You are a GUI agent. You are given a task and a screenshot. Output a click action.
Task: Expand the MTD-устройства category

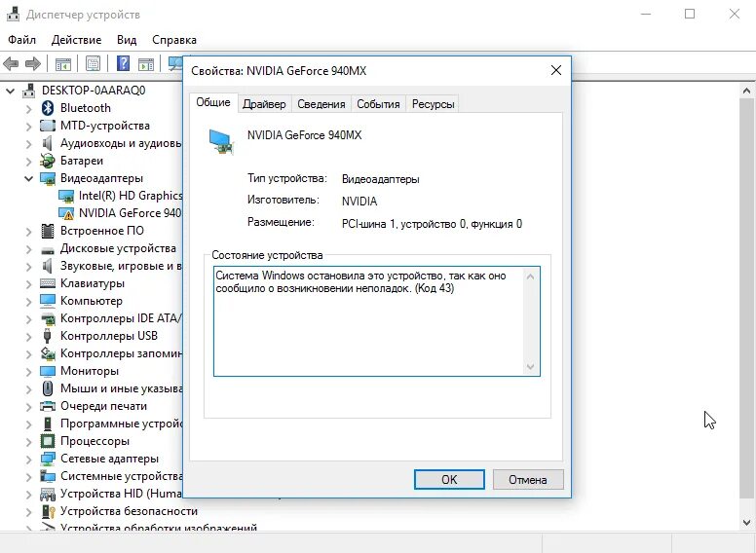point(29,127)
